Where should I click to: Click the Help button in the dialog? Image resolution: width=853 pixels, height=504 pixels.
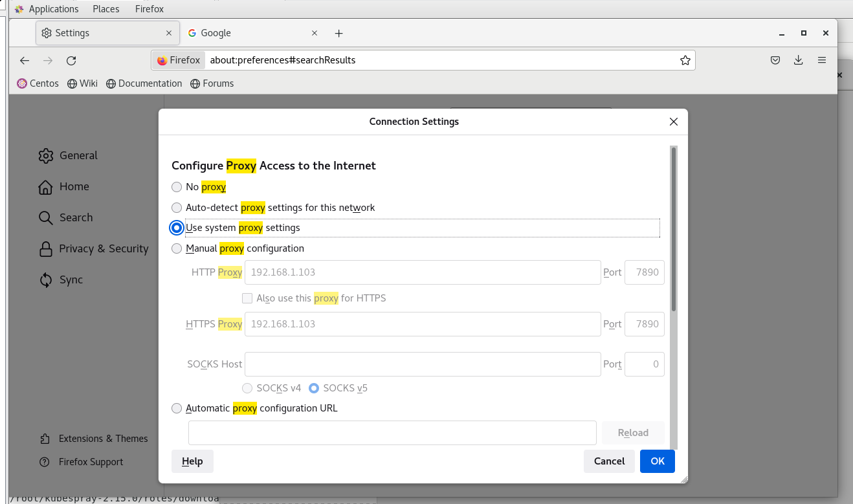[192, 461]
